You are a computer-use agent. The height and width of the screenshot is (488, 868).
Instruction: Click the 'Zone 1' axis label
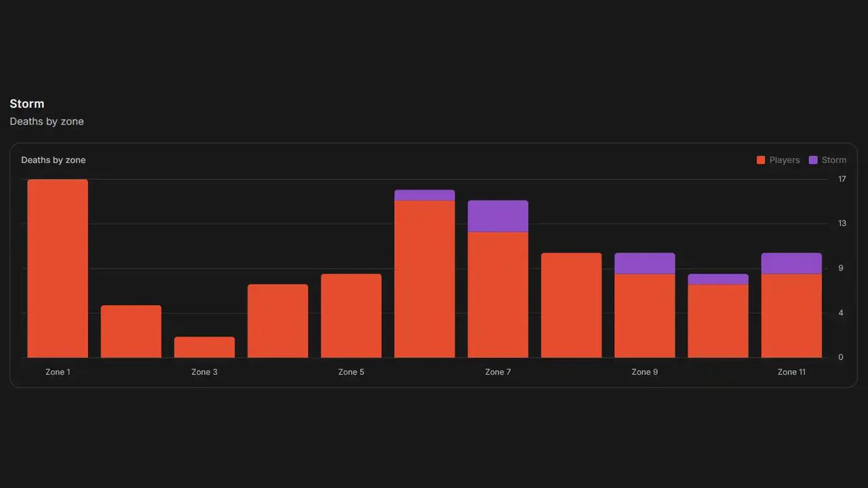(58, 372)
